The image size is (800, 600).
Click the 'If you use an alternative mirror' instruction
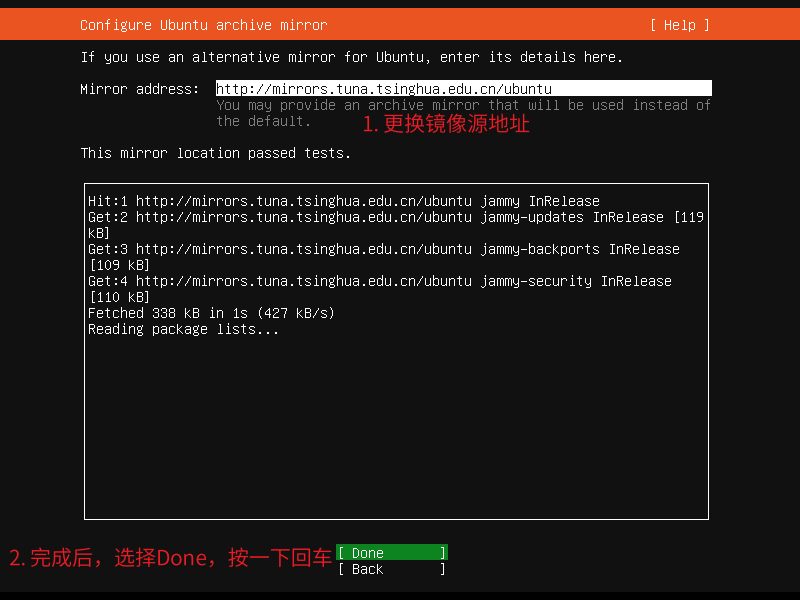tap(351, 57)
